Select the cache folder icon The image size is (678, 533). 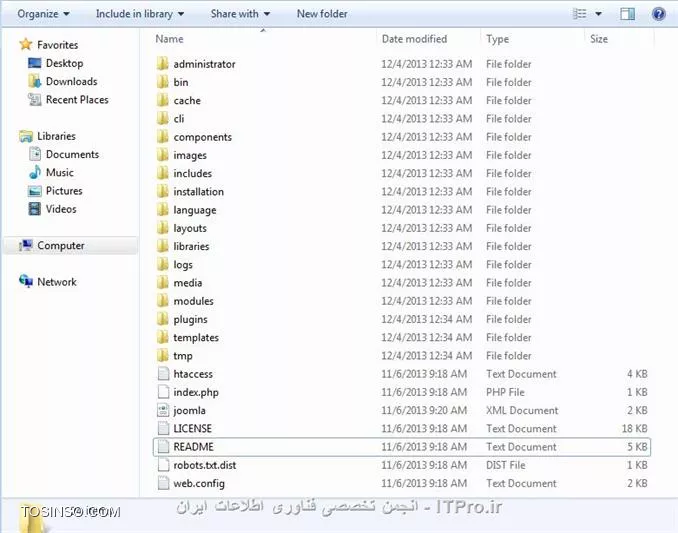pos(163,100)
